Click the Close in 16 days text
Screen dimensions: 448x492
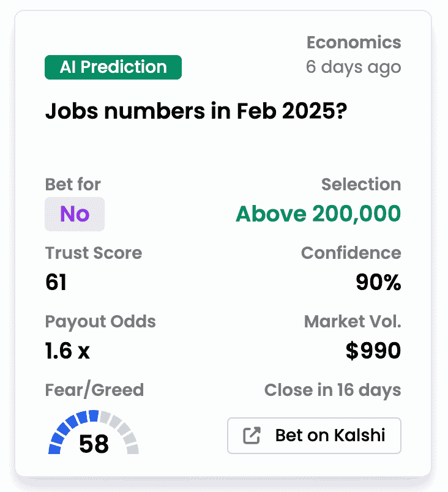pyautogui.click(x=332, y=390)
